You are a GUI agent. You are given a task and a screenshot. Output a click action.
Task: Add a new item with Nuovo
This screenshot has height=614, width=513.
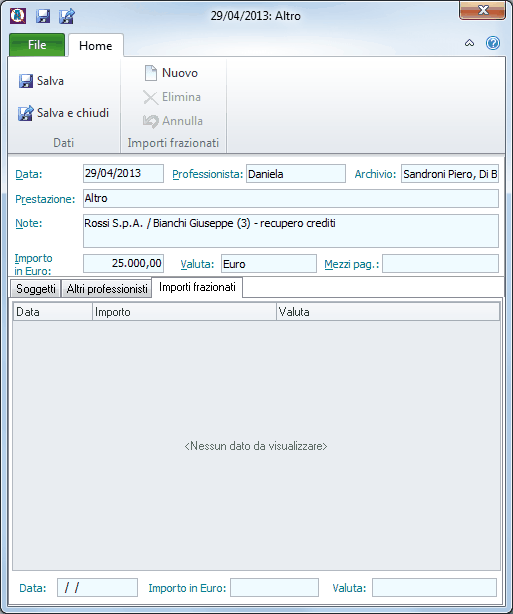point(171,73)
